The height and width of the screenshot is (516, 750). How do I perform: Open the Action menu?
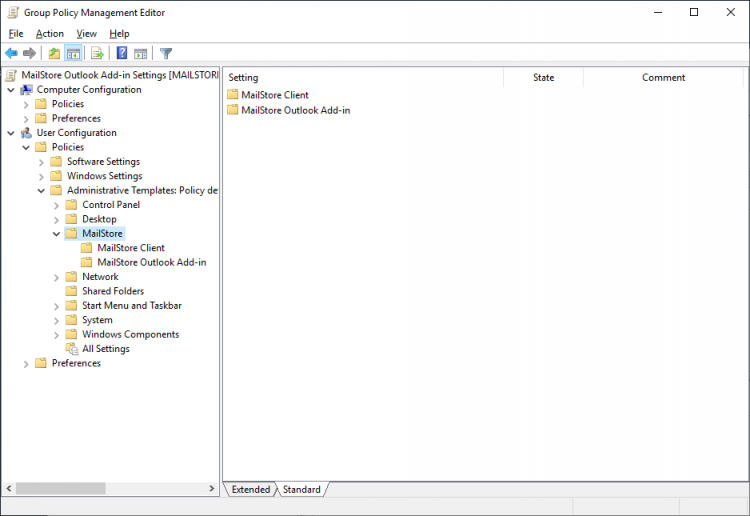point(49,33)
